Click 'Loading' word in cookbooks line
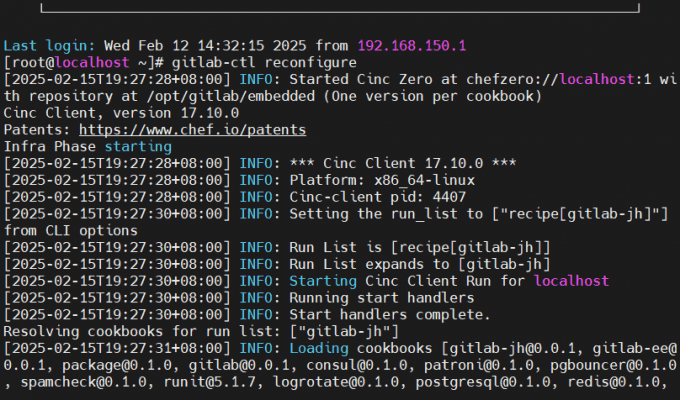This screenshot has height=400, width=680. [x=319, y=348]
